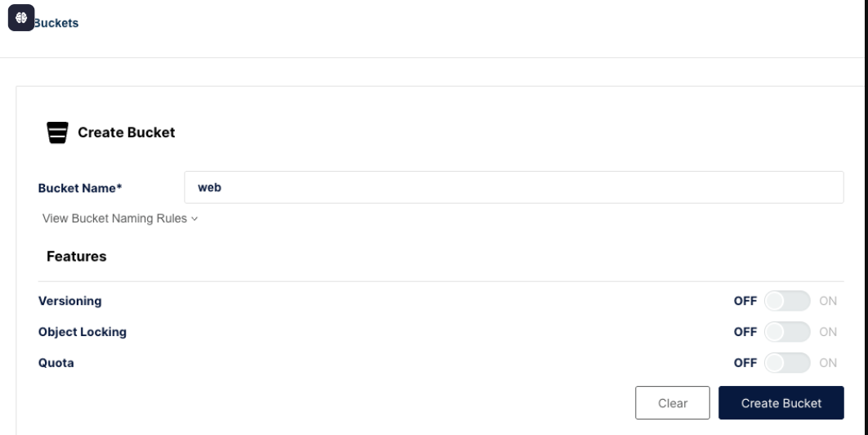The width and height of the screenshot is (868, 435).
Task: Click the Features section heading
Action: coord(77,257)
